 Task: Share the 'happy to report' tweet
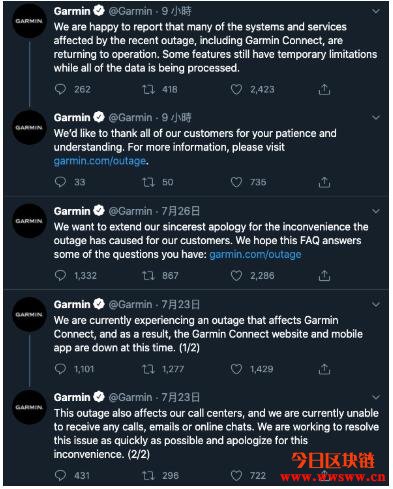(324, 89)
